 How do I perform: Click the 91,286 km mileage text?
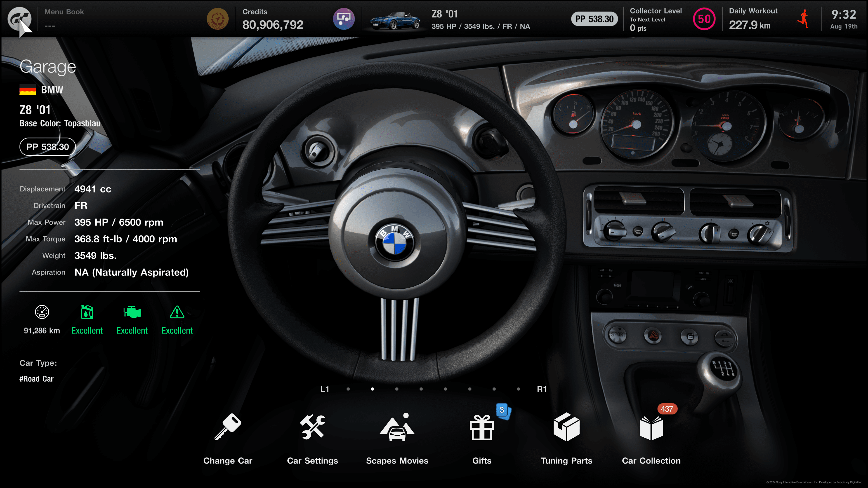pyautogui.click(x=42, y=331)
